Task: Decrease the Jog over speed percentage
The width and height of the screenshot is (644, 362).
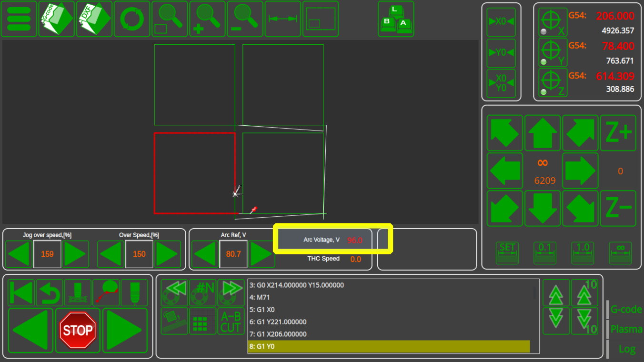Action: pyautogui.click(x=19, y=254)
